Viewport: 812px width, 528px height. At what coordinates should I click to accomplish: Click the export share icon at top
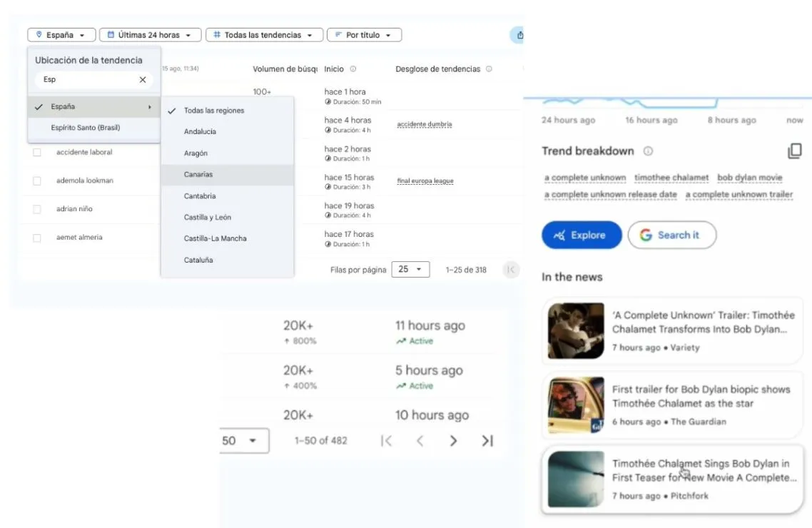point(518,35)
